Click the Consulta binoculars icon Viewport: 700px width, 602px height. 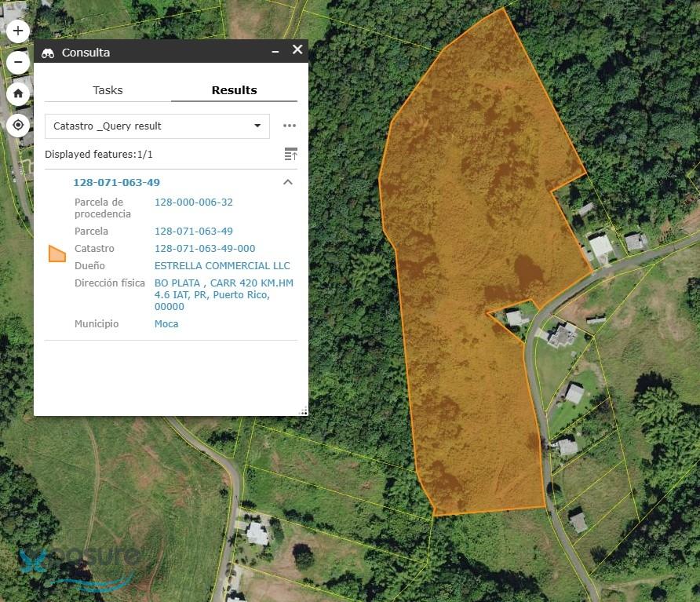(48, 53)
